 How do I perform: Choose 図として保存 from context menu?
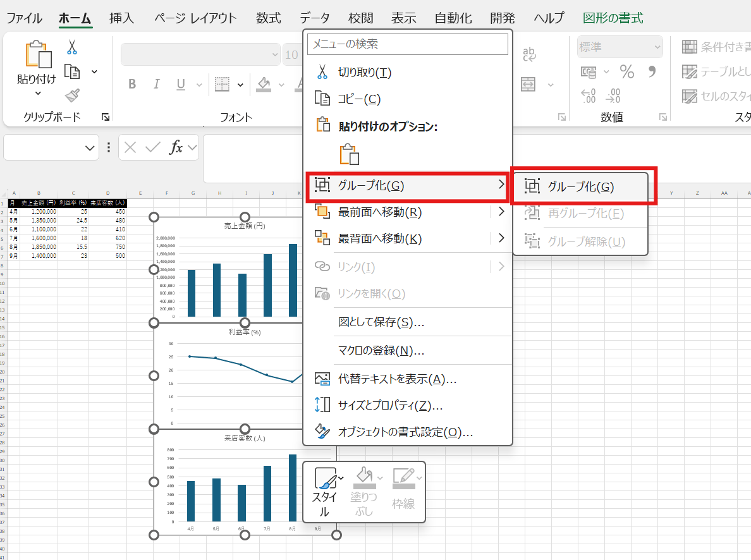[381, 322]
